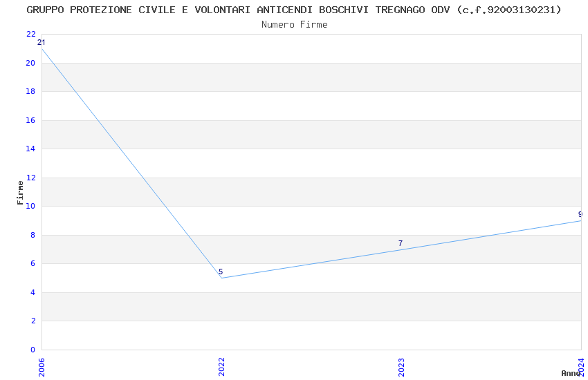Click the data label 21 at year 2006
The width and height of the screenshot is (588, 380).
click(42, 42)
